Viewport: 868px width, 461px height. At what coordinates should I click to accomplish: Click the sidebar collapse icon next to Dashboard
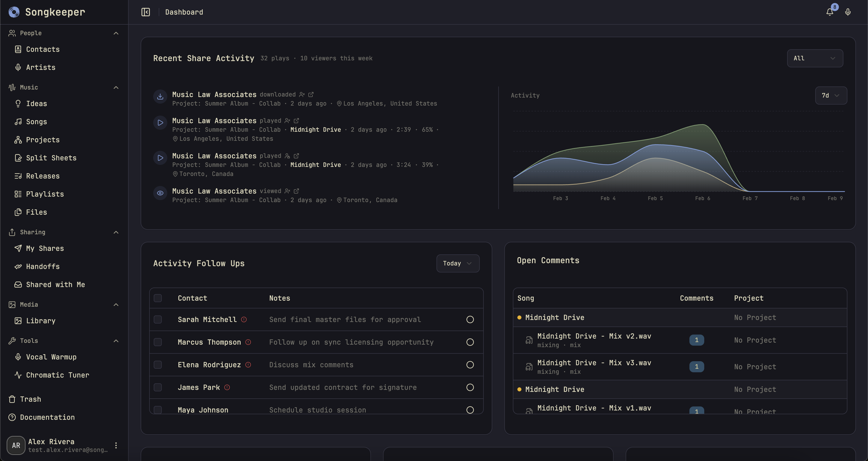pos(145,12)
